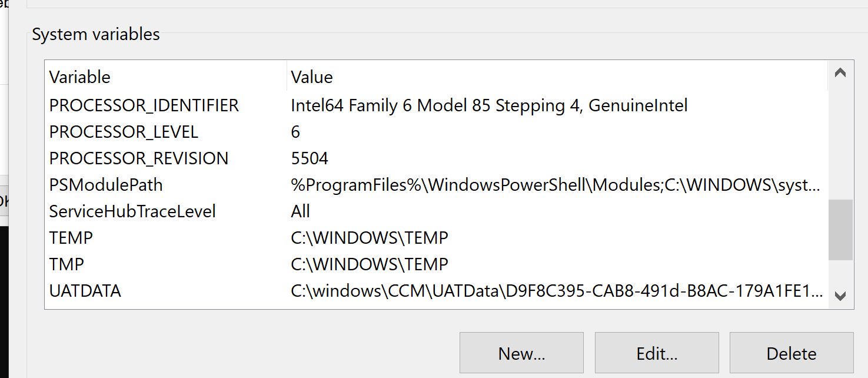This screenshot has height=378, width=868.
Task: Select the truncated PSModulePath value text
Action: click(557, 184)
